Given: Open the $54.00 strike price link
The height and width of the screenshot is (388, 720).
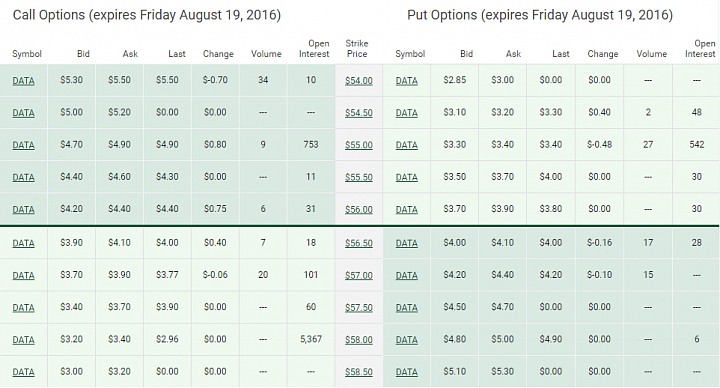Looking at the screenshot, I should [359, 81].
